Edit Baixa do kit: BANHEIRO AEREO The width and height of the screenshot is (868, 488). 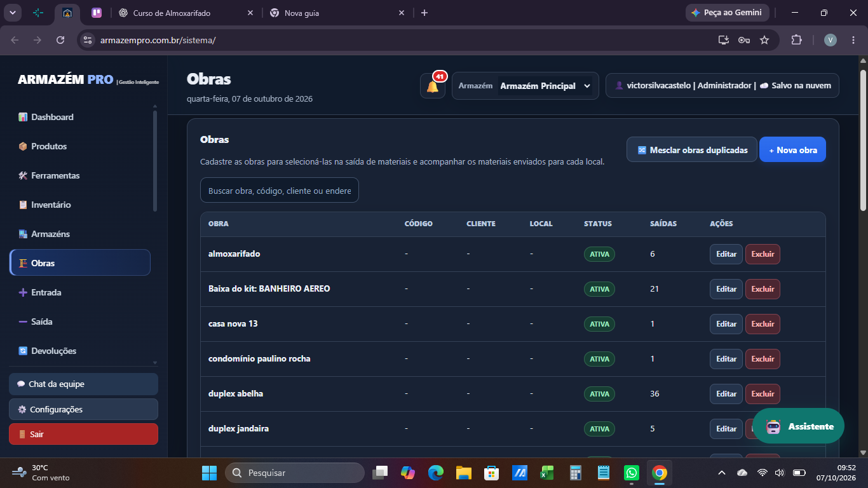[x=726, y=289]
